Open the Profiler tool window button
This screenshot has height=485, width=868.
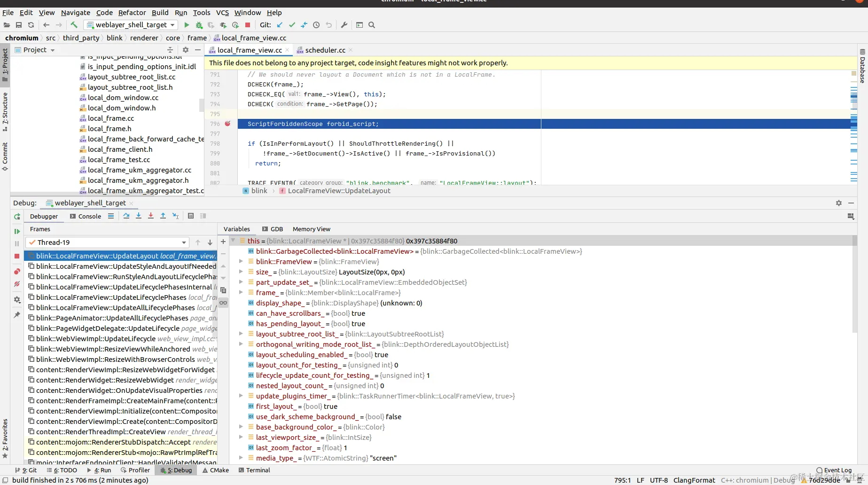pyautogui.click(x=135, y=470)
